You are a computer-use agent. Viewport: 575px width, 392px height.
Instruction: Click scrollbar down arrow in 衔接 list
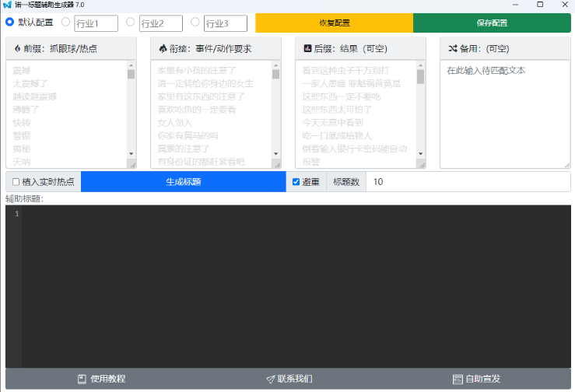point(276,155)
